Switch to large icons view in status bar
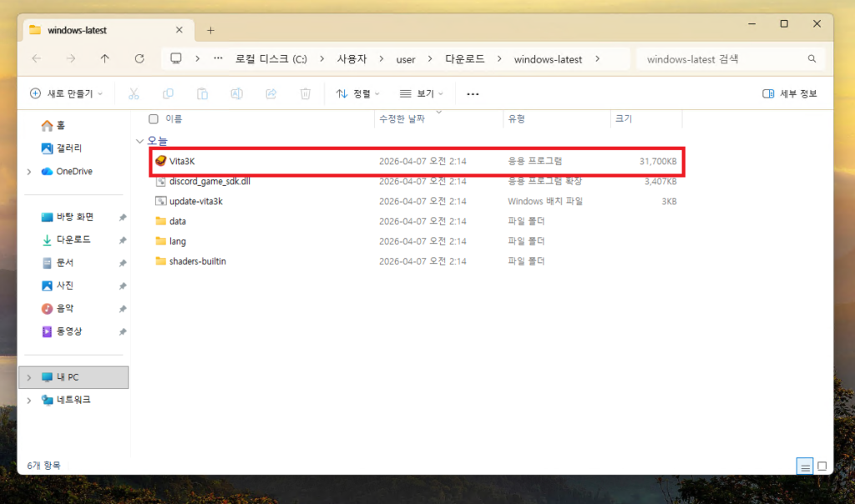Viewport: 855px width, 504px height. point(822,466)
